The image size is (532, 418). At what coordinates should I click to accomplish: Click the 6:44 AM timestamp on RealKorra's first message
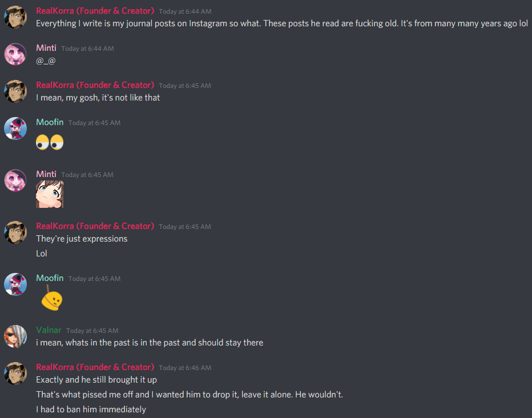(x=185, y=11)
